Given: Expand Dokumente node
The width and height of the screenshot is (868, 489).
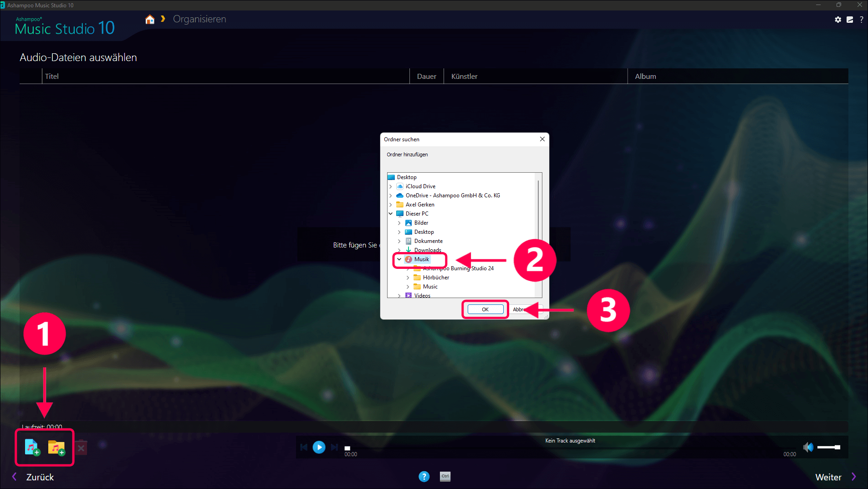Looking at the screenshot, I should [x=399, y=241].
